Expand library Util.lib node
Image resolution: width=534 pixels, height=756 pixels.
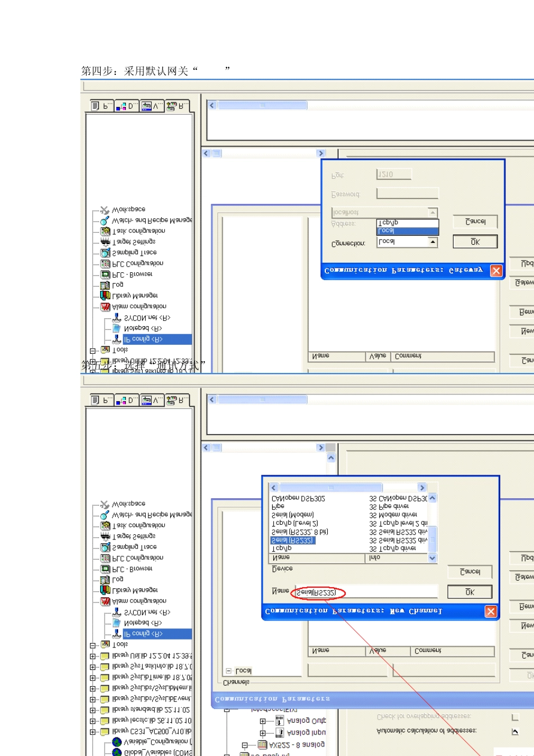pyautogui.click(x=93, y=656)
